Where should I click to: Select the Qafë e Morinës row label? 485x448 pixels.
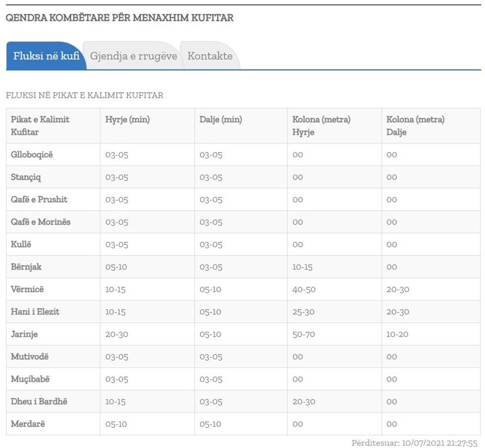(x=41, y=222)
